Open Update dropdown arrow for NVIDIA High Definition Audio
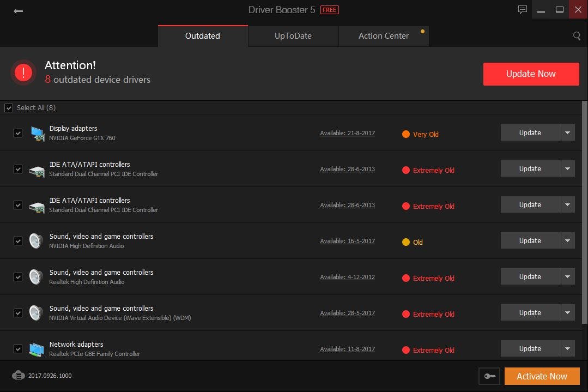The image size is (588, 392). click(x=568, y=241)
